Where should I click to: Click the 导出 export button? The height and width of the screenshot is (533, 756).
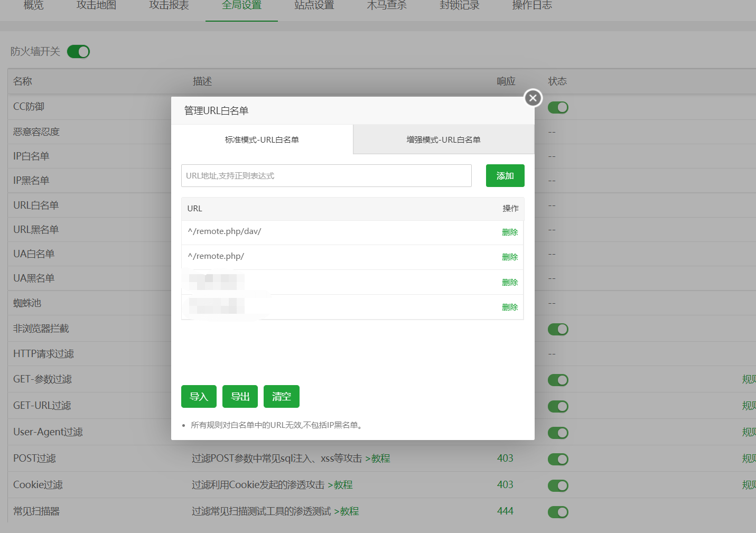click(x=240, y=397)
